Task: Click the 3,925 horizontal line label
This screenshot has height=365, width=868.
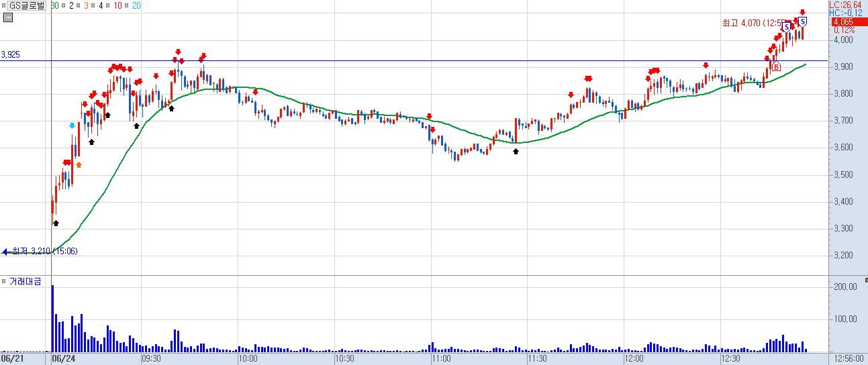Action: (x=11, y=55)
